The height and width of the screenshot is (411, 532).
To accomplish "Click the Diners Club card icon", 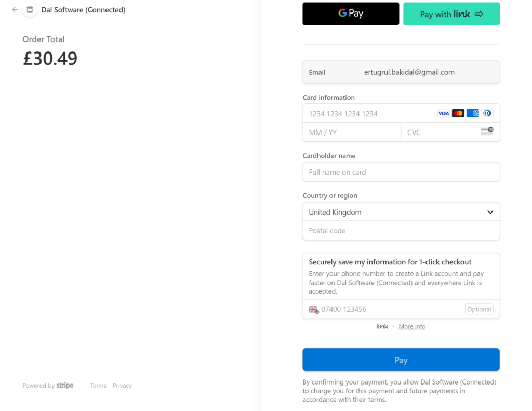I will coord(487,113).
